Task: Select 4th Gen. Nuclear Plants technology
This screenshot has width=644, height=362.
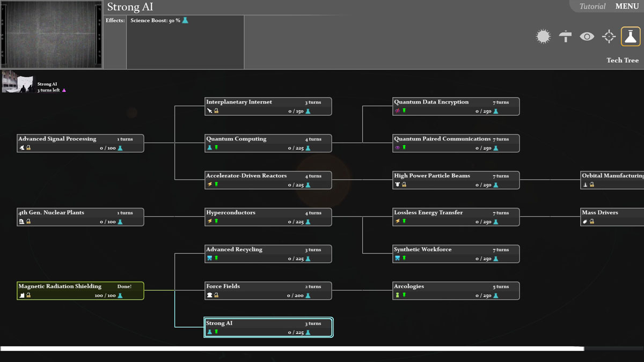Action: (80, 217)
